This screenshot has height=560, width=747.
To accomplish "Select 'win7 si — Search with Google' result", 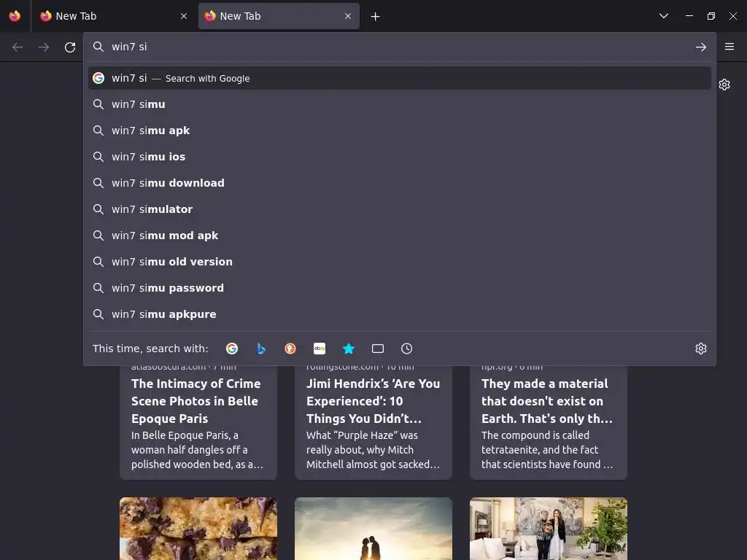I will tap(400, 78).
